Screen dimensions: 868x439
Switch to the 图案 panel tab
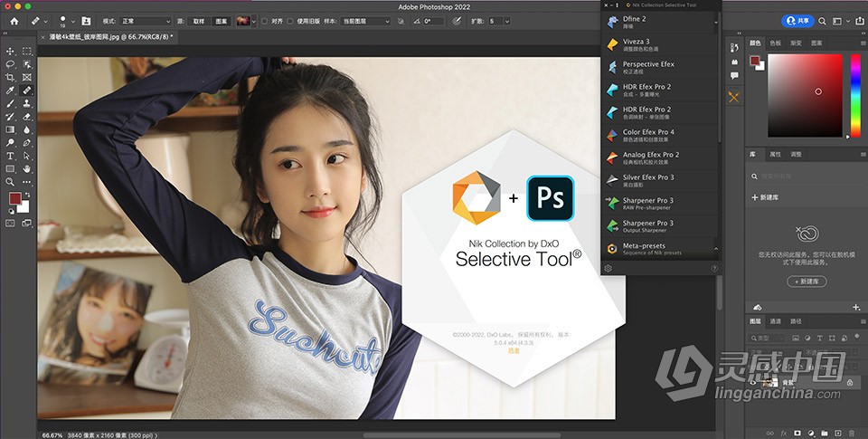pos(816,43)
